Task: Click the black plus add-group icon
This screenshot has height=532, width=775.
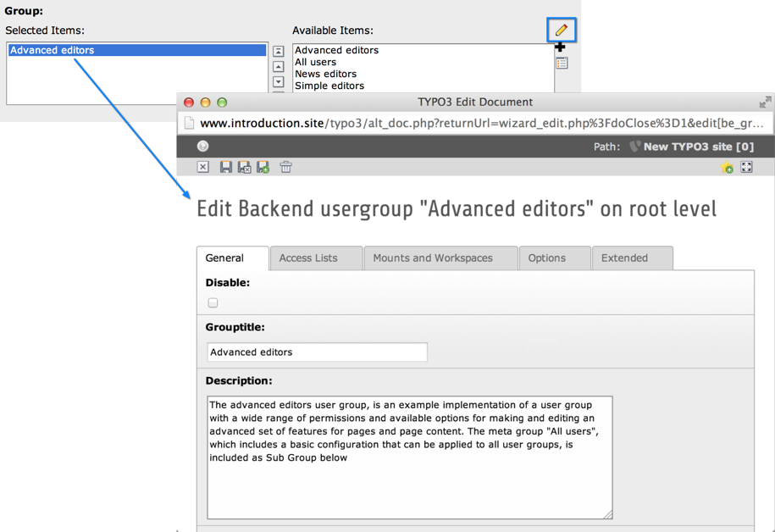Action: [560, 47]
